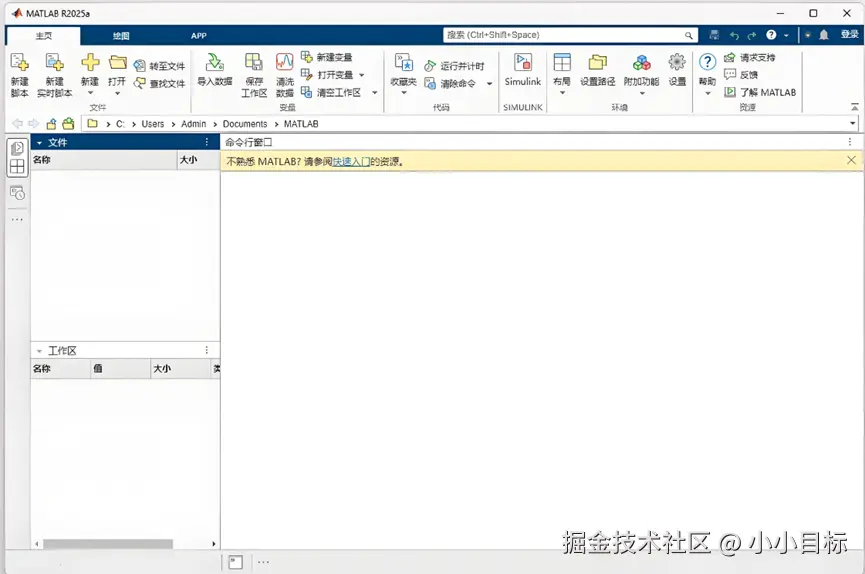The height and width of the screenshot is (574, 865).
Task: Navigate back in folder history
Action: (x=17, y=124)
